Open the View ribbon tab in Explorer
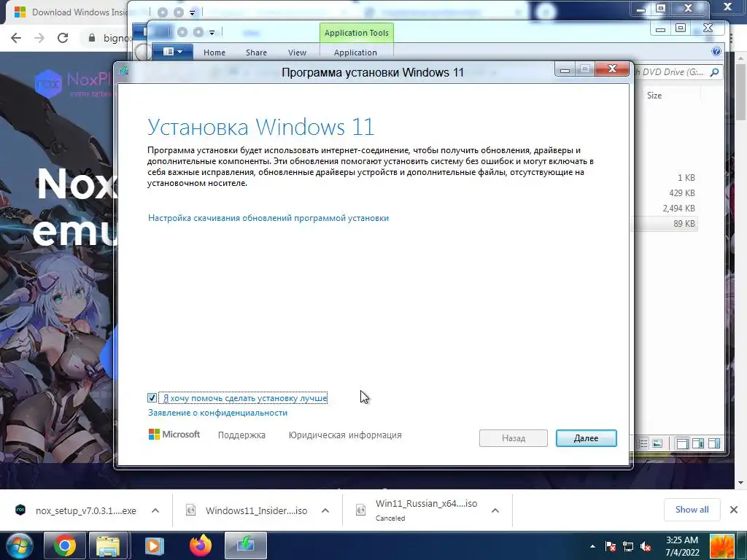 [298, 52]
